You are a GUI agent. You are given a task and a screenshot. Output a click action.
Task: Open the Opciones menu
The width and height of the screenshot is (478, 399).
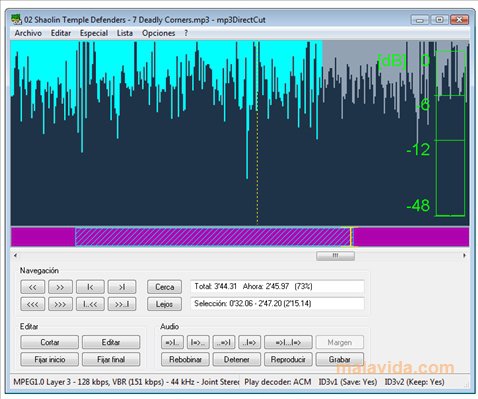click(x=158, y=33)
